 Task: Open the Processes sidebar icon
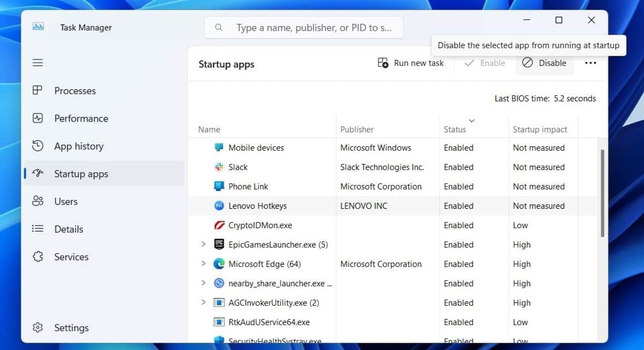point(38,90)
